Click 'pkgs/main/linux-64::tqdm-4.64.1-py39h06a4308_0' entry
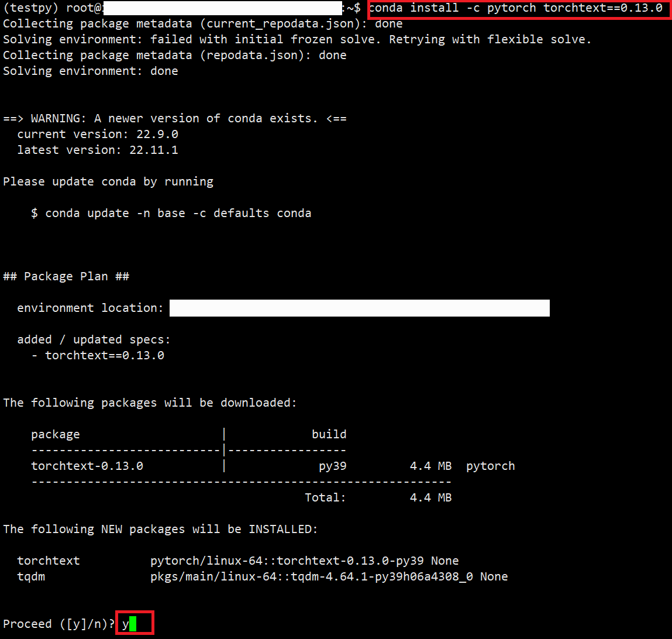Image resolution: width=672 pixels, height=639 pixels. point(312,577)
